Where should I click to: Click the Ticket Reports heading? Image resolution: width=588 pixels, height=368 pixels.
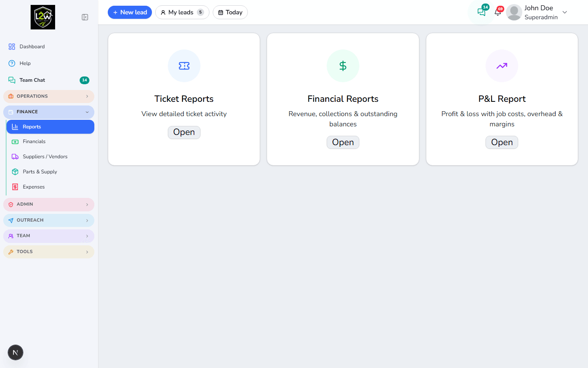click(184, 99)
